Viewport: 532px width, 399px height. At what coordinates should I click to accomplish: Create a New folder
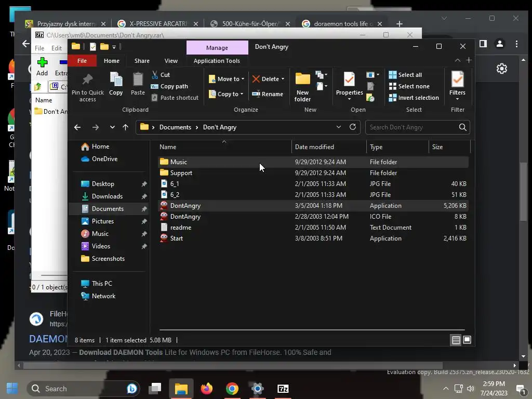[x=302, y=87]
